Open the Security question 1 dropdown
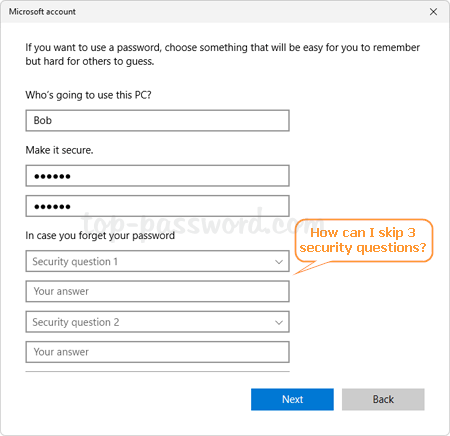The width and height of the screenshot is (450, 436). pos(157,261)
